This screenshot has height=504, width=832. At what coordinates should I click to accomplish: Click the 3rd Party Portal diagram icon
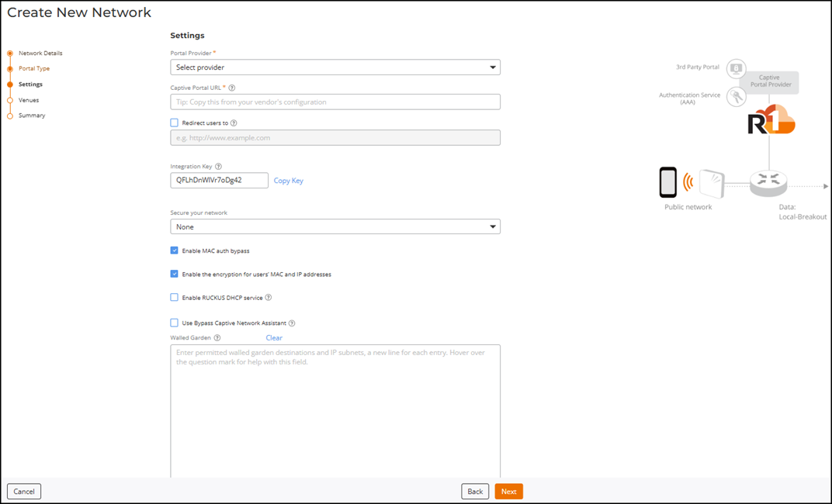tap(736, 68)
